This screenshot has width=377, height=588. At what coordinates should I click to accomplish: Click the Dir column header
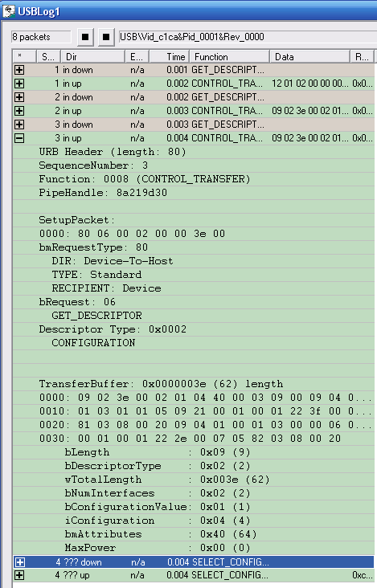pyautogui.click(x=92, y=56)
